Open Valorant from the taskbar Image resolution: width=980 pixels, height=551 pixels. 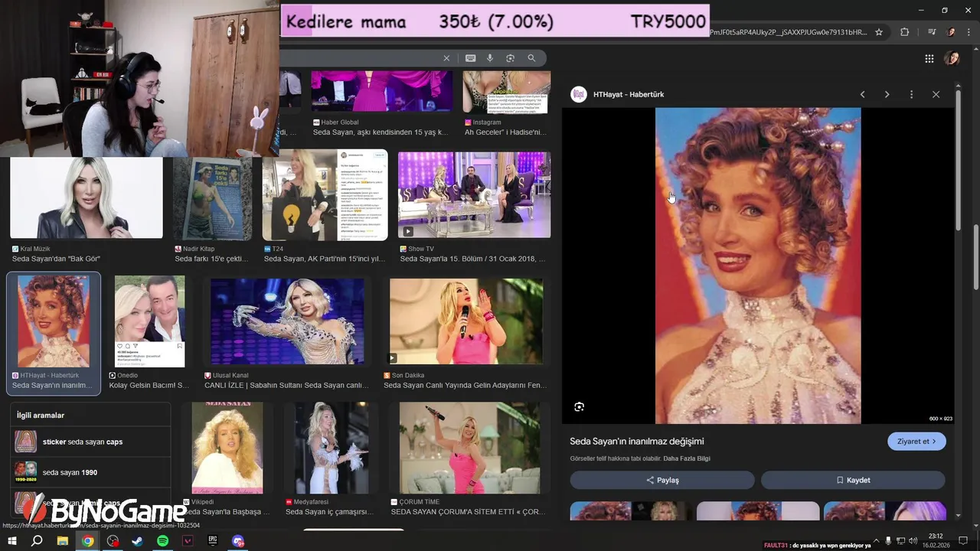pyautogui.click(x=188, y=541)
